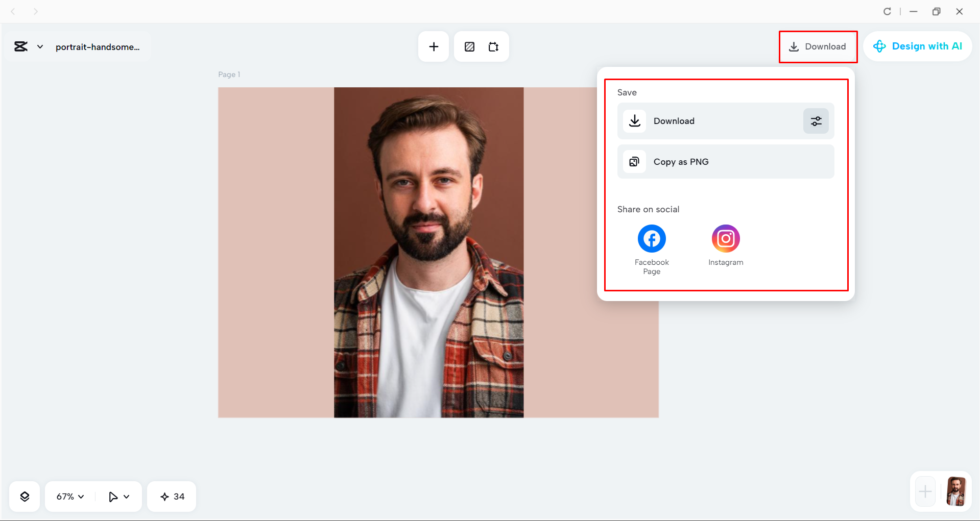Viewport: 980px width, 521px height.
Task: Adjust zoom level control showing 67%
Action: (x=68, y=495)
